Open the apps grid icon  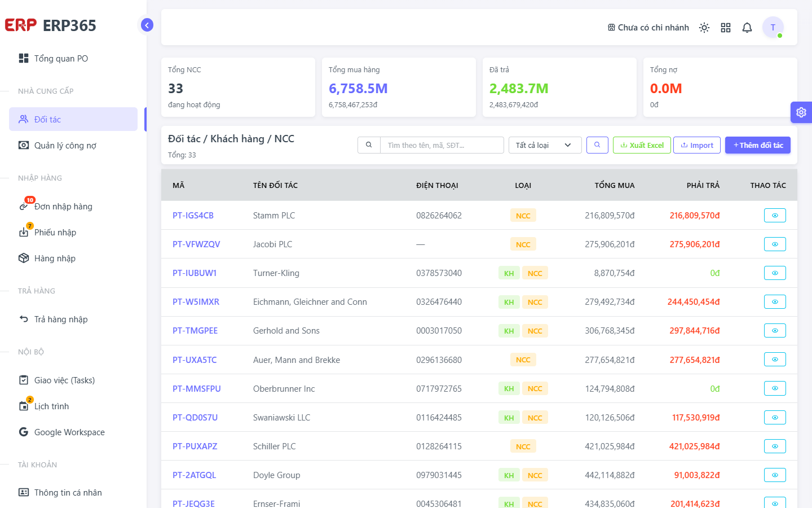(x=726, y=28)
